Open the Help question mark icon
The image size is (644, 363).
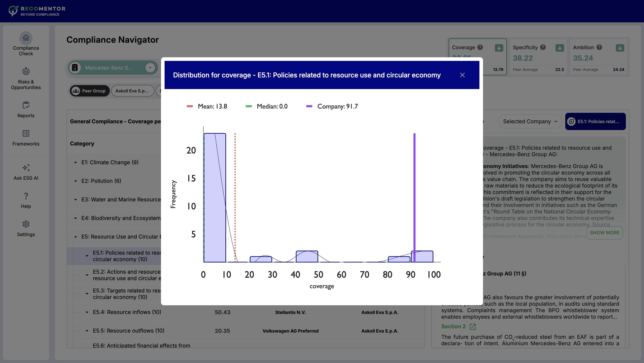click(26, 196)
